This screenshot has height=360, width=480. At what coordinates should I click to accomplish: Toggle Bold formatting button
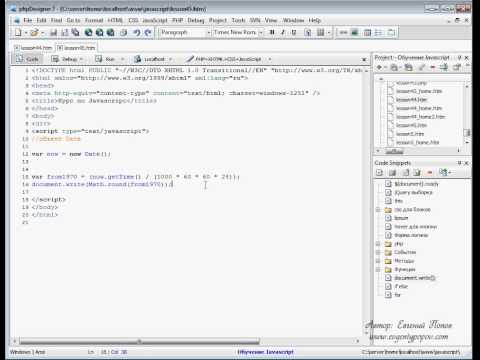tap(272, 32)
